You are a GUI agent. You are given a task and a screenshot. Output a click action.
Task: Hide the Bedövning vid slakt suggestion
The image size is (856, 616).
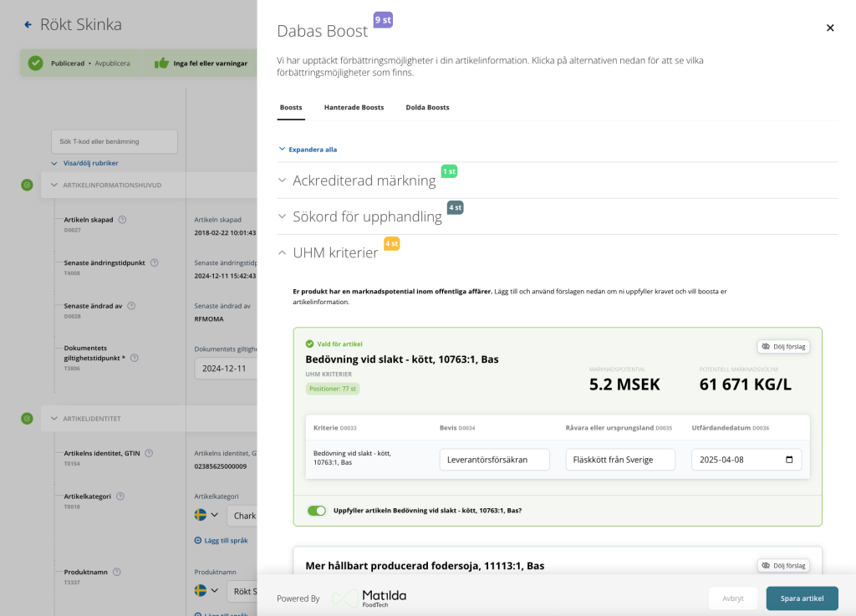(x=783, y=347)
